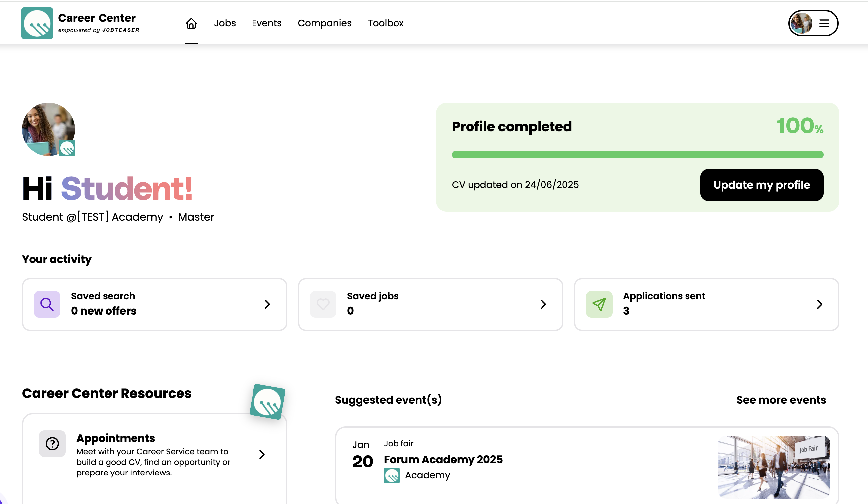Click the Appointments description text
868x504 pixels.
click(x=153, y=462)
